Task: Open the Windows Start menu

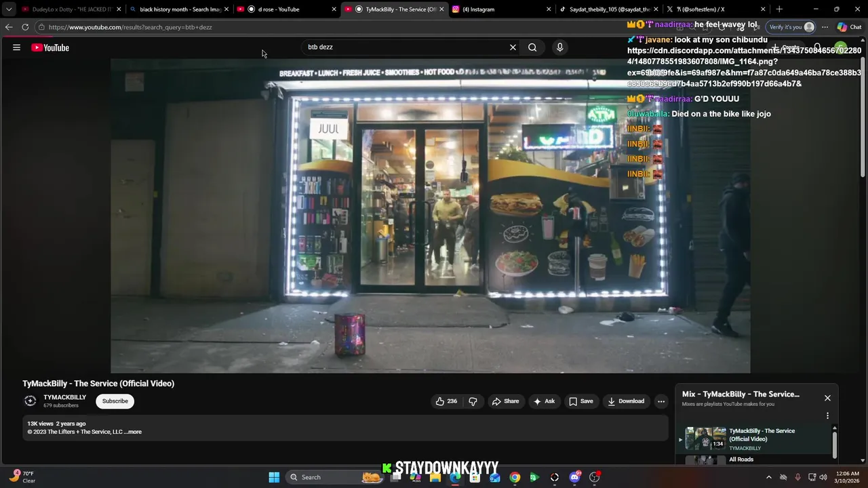Action: pyautogui.click(x=274, y=477)
